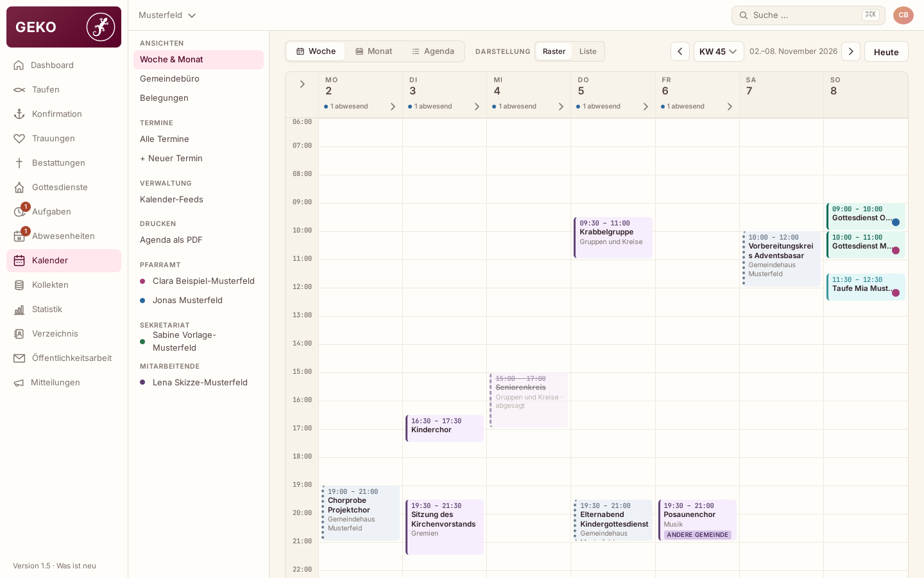Click the Abwesenheiten calendar icon with badge

(x=21, y=235)
